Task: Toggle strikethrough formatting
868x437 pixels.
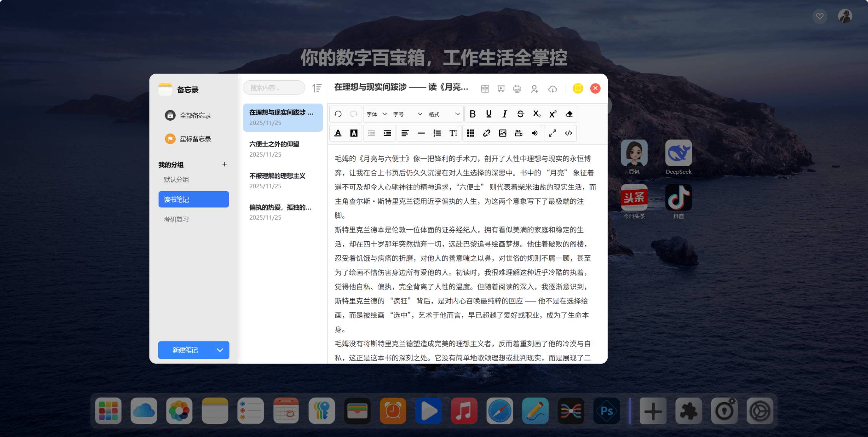Action: [x=520, y=114]
